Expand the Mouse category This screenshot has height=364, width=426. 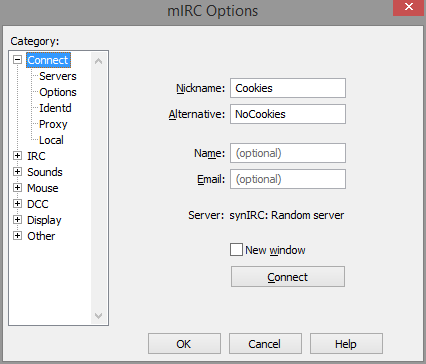(x=17, y=188)
